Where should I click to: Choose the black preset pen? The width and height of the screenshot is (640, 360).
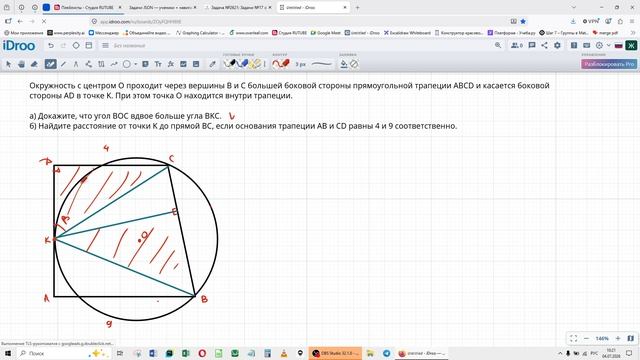[231, 64]
